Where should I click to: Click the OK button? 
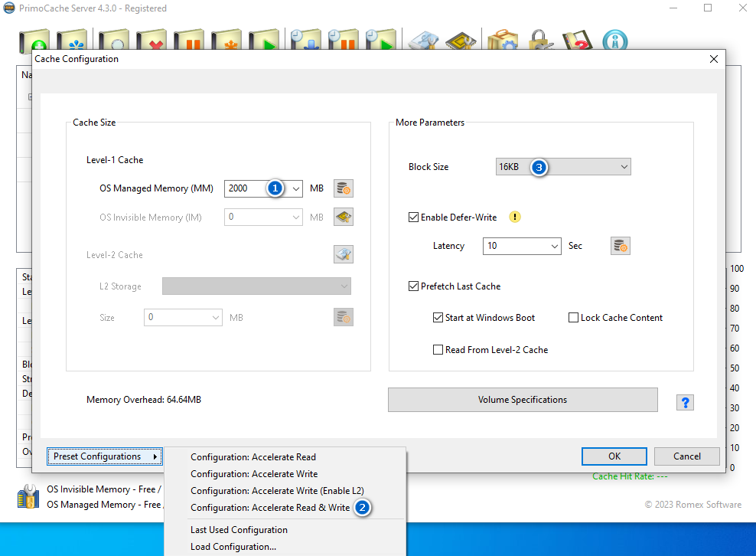[x=614, y=456]
